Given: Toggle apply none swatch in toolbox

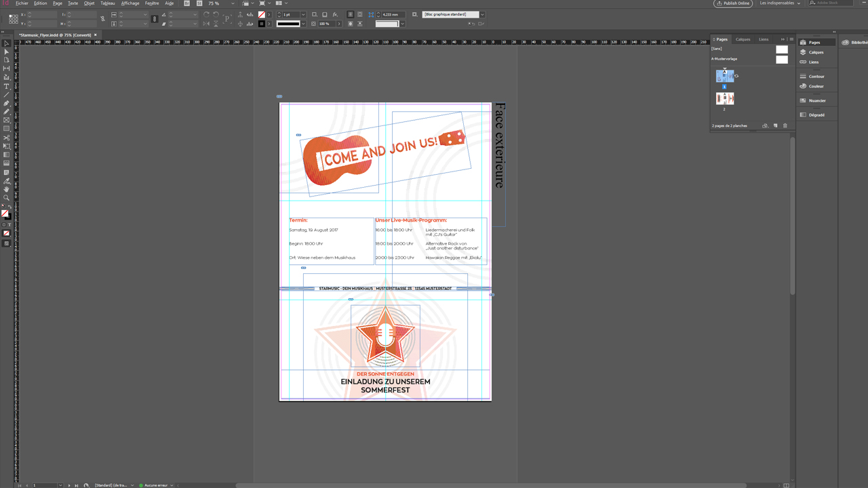Looking at the screenshot, I should (7, 233).
